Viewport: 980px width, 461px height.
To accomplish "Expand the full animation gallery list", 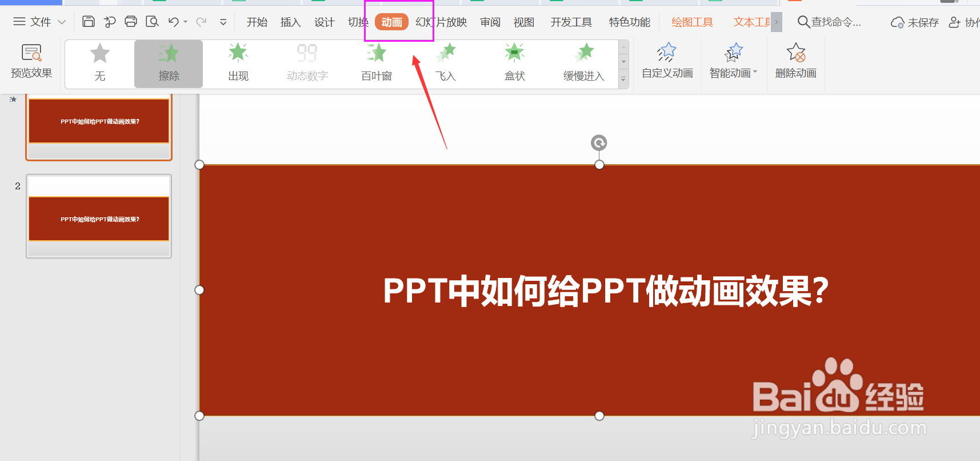I will click(624, 80).
